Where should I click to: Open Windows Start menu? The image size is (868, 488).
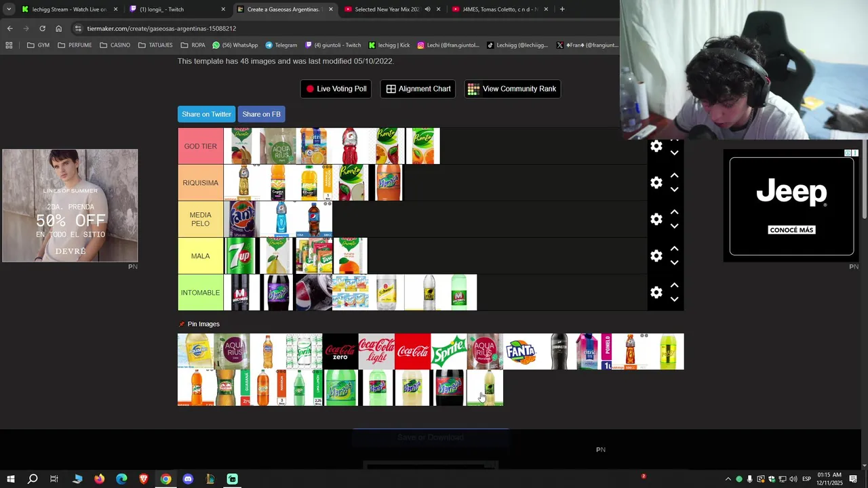click(11, 479)
